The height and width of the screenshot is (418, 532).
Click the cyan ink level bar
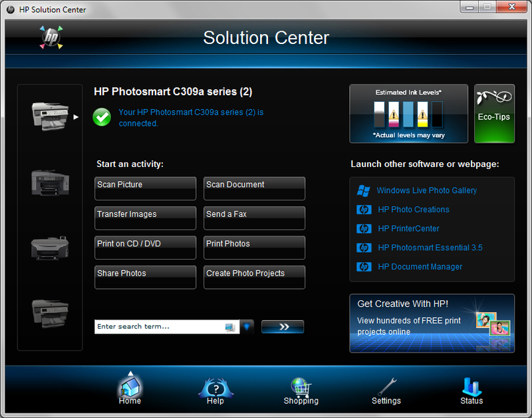tap(408, 114)
